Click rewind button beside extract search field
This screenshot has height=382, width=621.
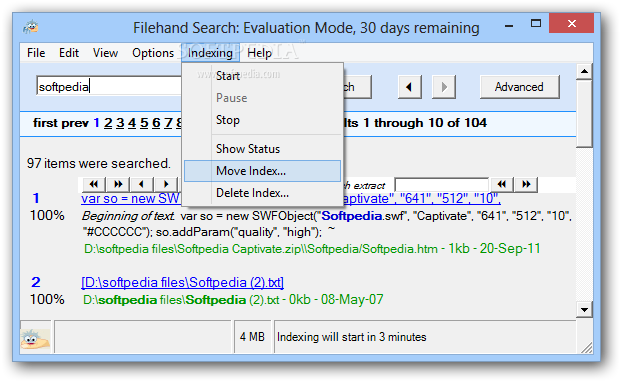pyautogui.click(x=502, y=184)
